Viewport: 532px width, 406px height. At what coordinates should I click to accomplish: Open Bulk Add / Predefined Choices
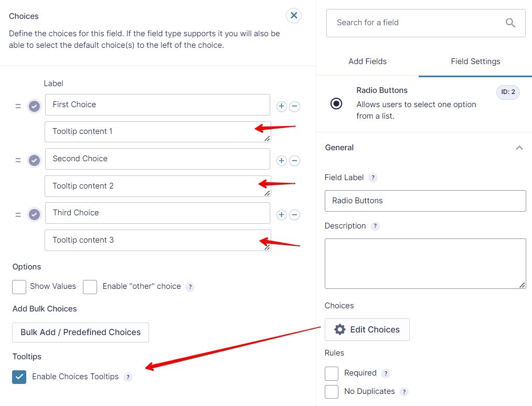[x=80, y=332]
